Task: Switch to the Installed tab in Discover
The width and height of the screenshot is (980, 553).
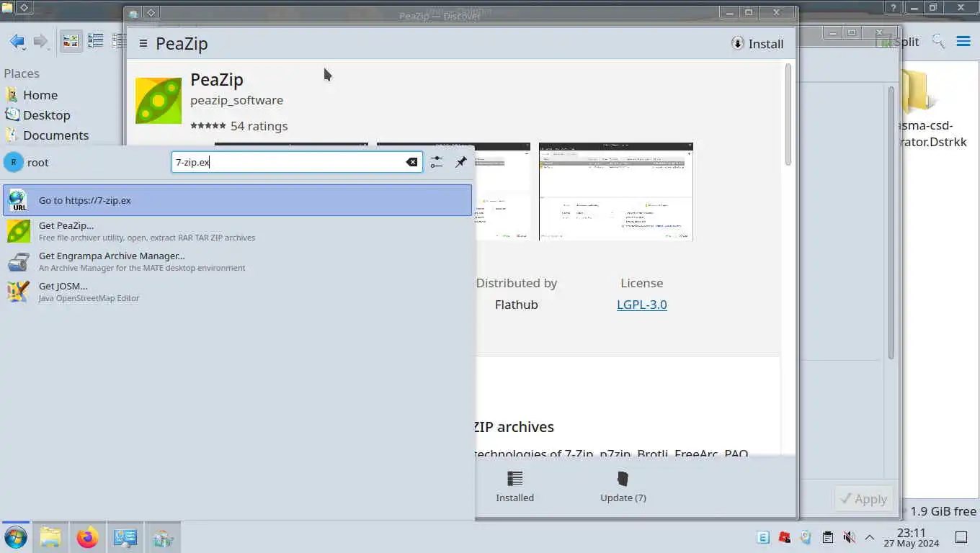Action: pyautogui.click(x=514, y=487)
